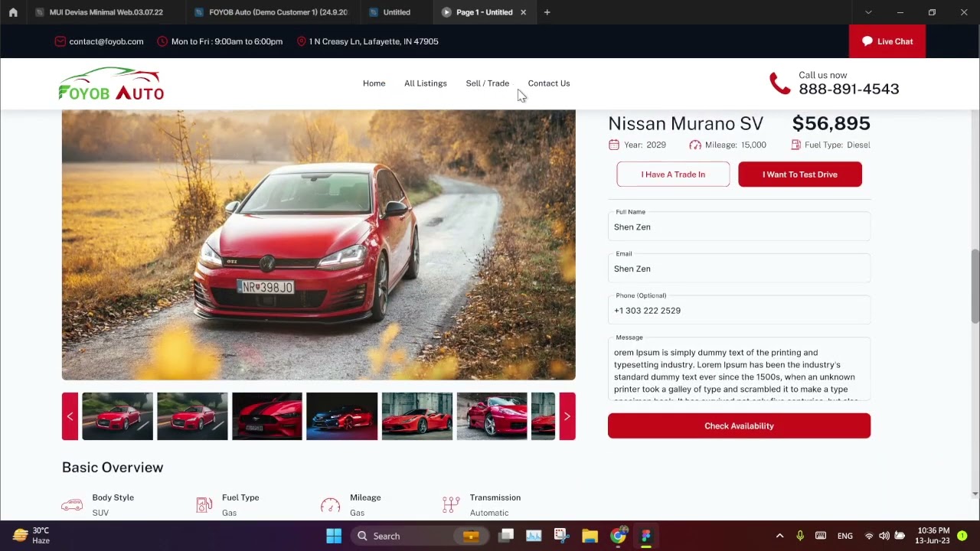Viewport: 980px width, 551px height.
Task: Open the Snipping Tool on the taskbar
Action: coord(561,536)
